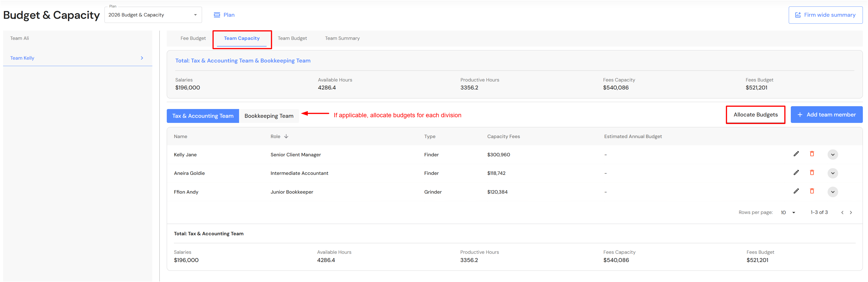Go to previous page of team members

pyautogui.click(x=842, y=212)
